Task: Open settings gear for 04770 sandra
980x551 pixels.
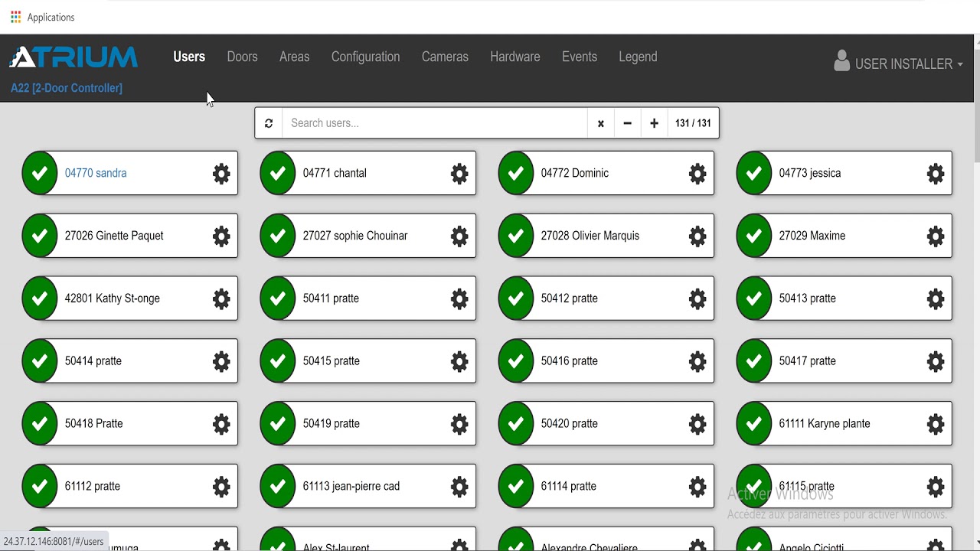Action: tap(221, 174)
